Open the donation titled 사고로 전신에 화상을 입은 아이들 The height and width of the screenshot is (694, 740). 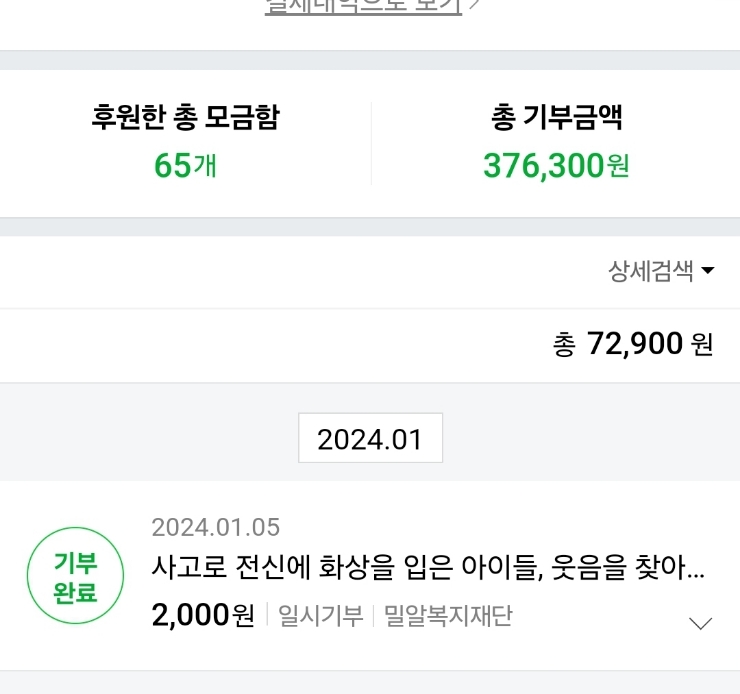pyautogui.click(x=428, y=567)
